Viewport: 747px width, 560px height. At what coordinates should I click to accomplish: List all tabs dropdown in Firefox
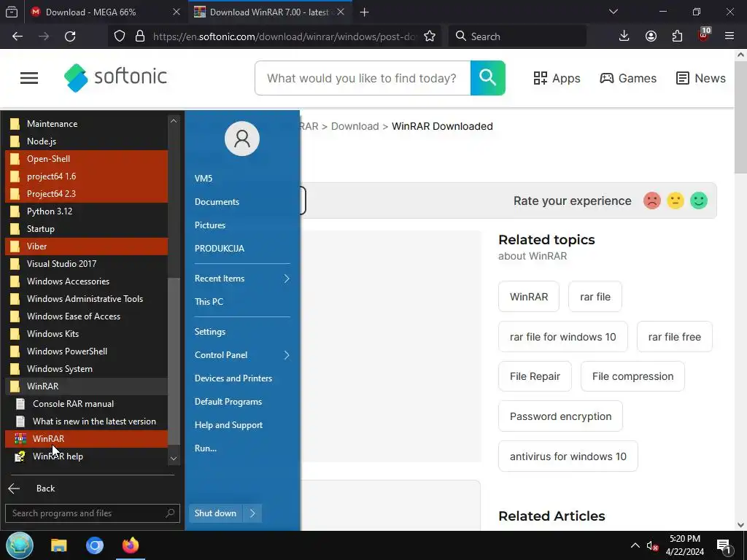[x=614, y=12]
